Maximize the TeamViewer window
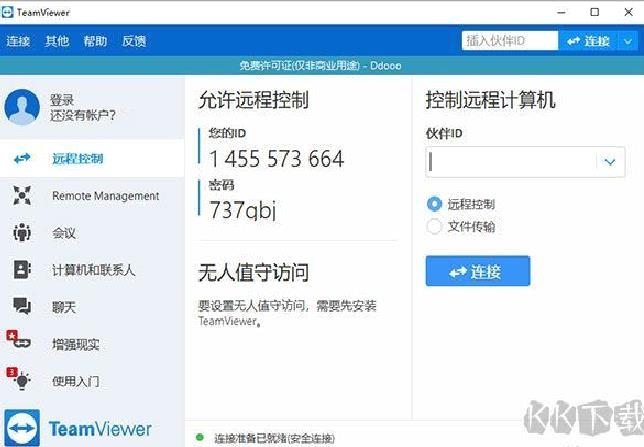The width and height of the screenshot is (644, 447). pyautogui.click(x=594, y=12)
